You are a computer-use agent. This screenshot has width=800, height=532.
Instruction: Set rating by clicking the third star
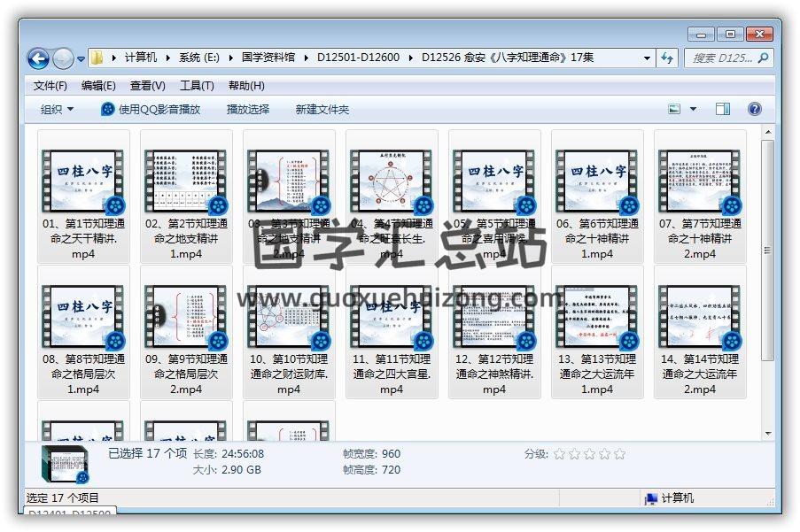click(590, 454)
